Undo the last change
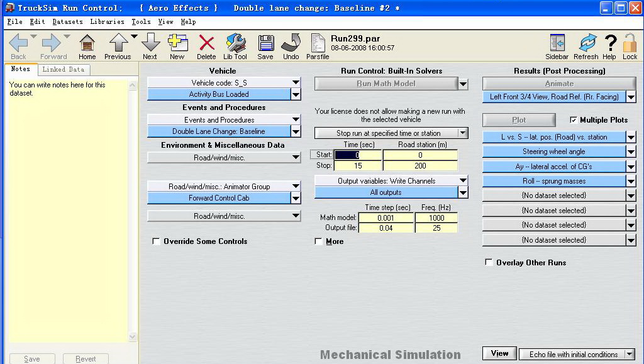 (x=291, y=43)
